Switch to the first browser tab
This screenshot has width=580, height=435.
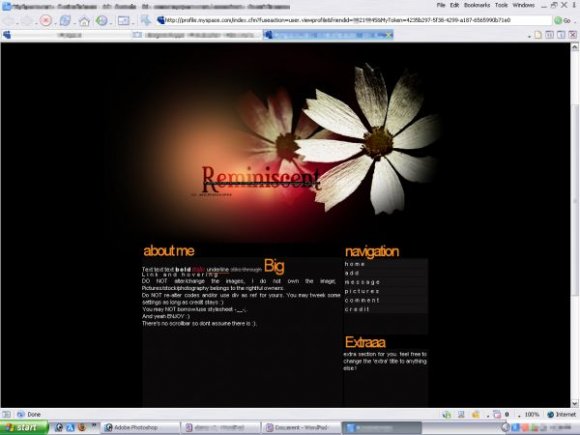click(x=67, y=35)
